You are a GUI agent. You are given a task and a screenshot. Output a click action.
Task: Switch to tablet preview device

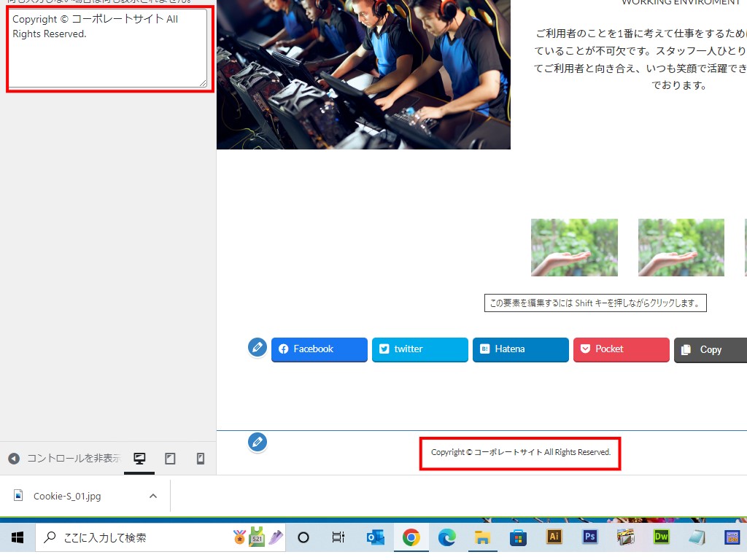(x=170, y=459)
